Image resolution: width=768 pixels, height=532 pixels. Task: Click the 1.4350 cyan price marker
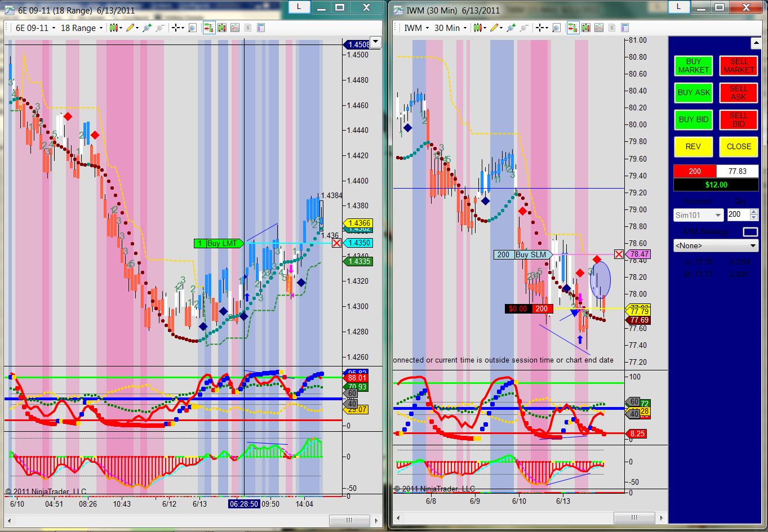(x=358, y=243)
